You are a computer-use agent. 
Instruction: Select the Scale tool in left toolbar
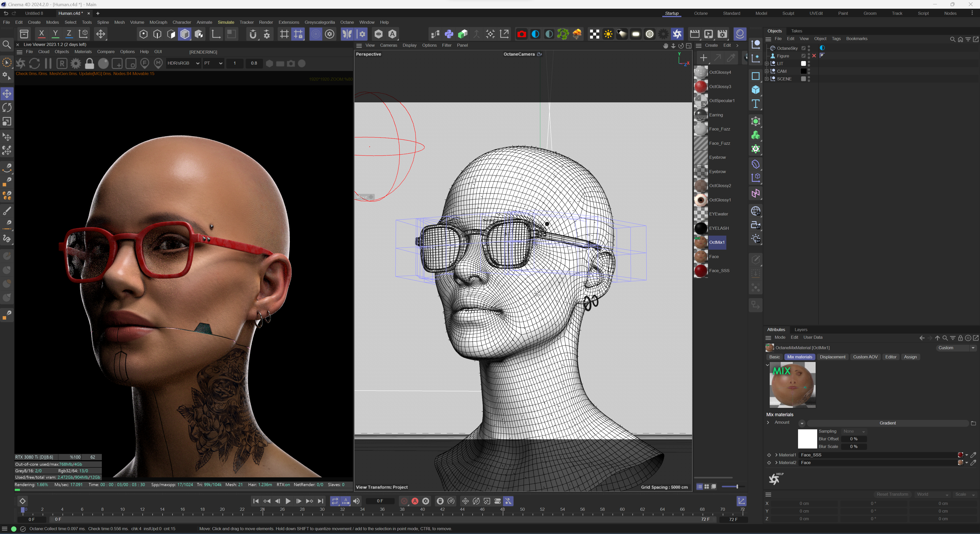pos(7,122)
